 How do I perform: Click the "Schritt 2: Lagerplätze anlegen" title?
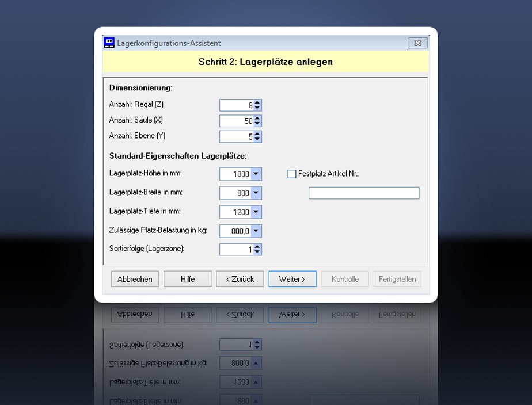coord(265,62)
